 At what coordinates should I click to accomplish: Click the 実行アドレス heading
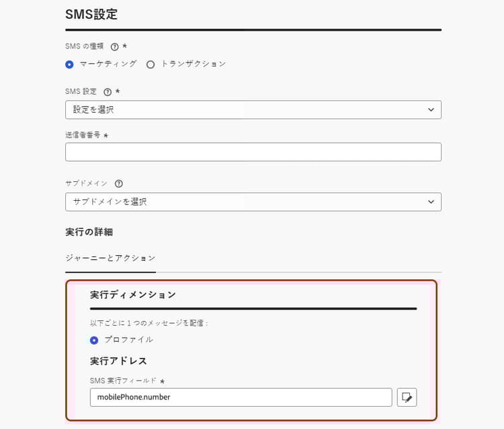click(118, 361)
